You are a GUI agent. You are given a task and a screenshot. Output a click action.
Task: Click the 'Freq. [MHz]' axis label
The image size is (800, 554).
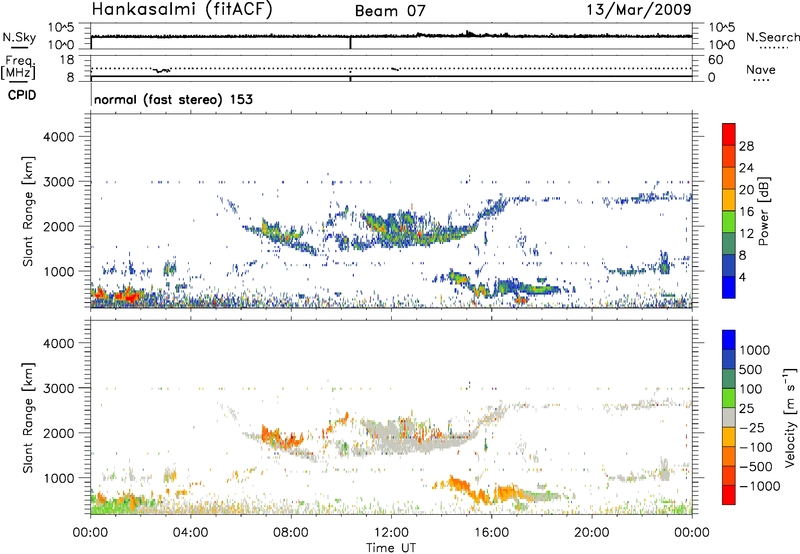tap(19, 67)
